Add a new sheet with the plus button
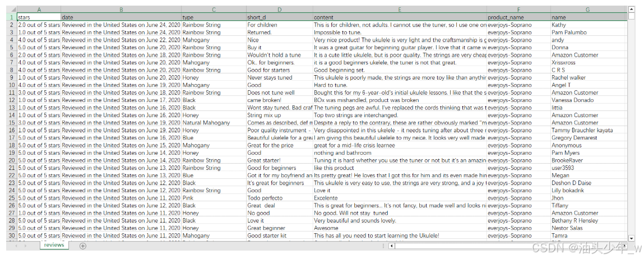The height and width of the screenshot is (259, 644). [x=83, y=246]
